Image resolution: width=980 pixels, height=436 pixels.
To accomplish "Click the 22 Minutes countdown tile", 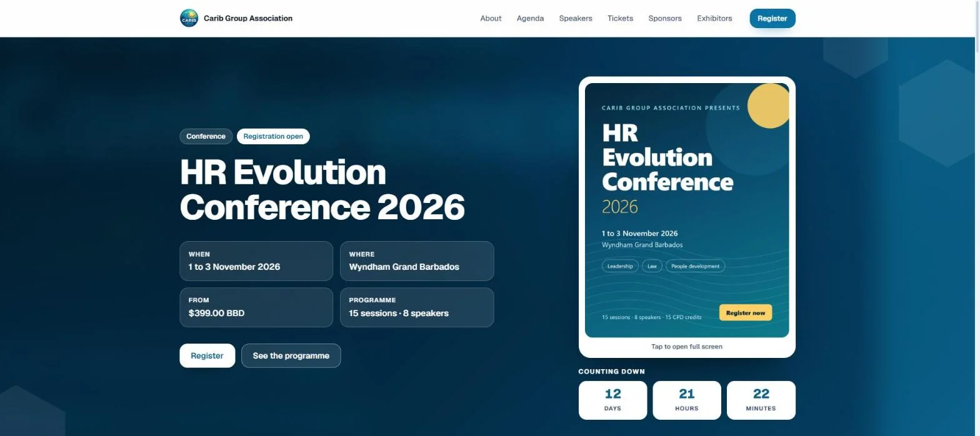I will (761, 400).
